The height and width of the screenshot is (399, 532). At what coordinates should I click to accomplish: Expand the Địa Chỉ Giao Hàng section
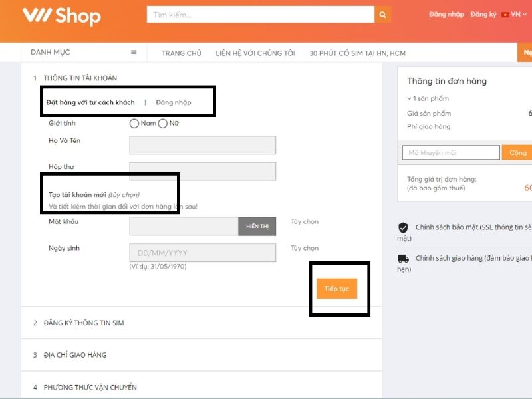point(74,355)
